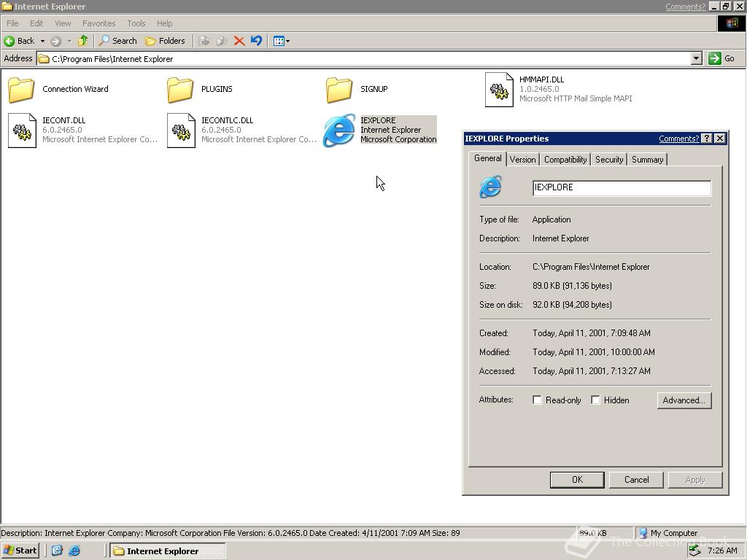Go up one folder level
The height and width of the screenshot is (560, 747).
pyautogui.click(x=83, y=41)
